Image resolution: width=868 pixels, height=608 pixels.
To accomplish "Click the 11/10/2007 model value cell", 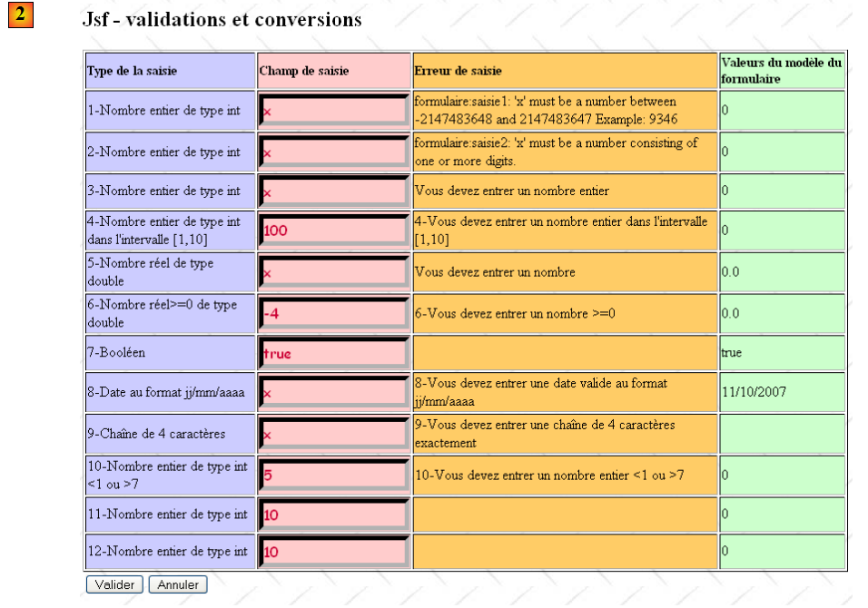I will point(754,393).
